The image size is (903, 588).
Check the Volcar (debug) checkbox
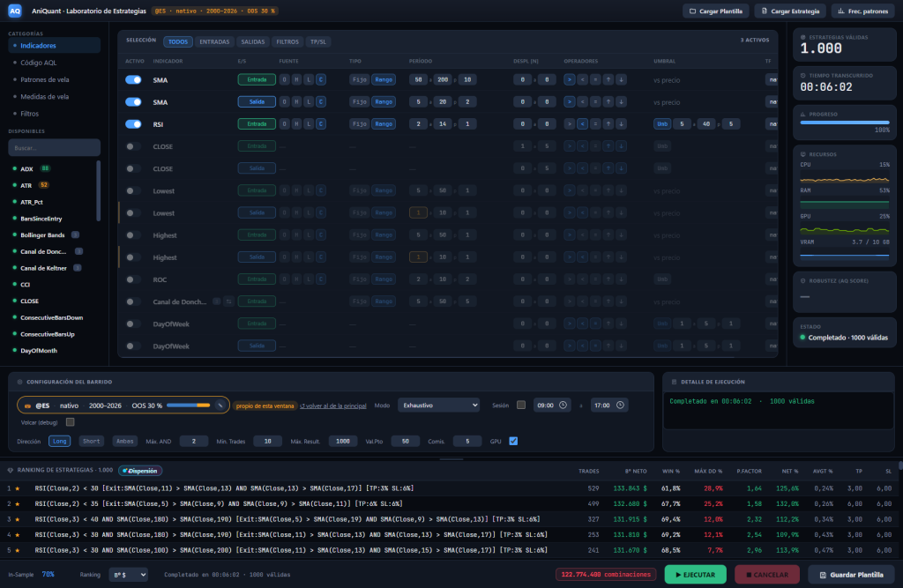[71, 422]
